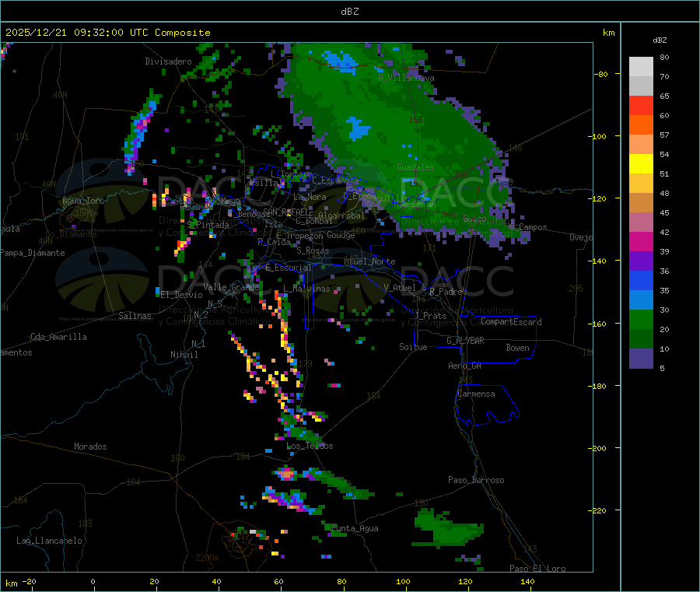This screenshot has height=592, width=700.
Task: Click the Bowen map label
Action: pyautogui.click(x=517, y=348)
